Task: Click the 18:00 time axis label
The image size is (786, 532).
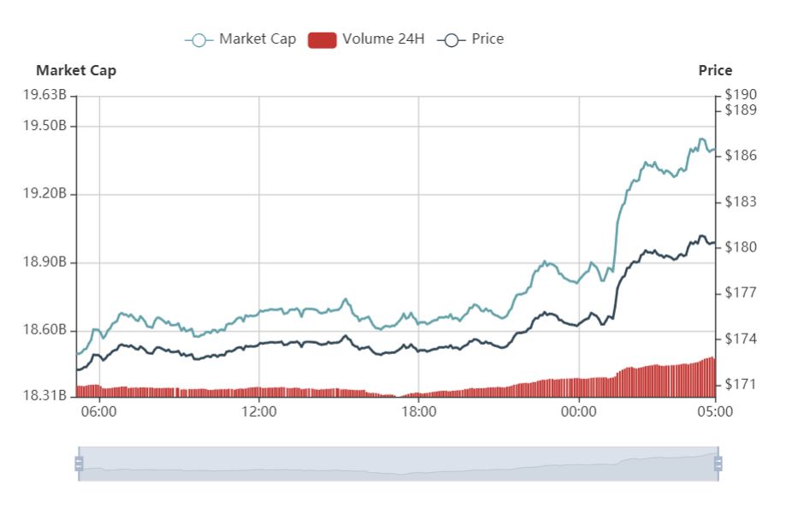Action: tap(418, 411)
